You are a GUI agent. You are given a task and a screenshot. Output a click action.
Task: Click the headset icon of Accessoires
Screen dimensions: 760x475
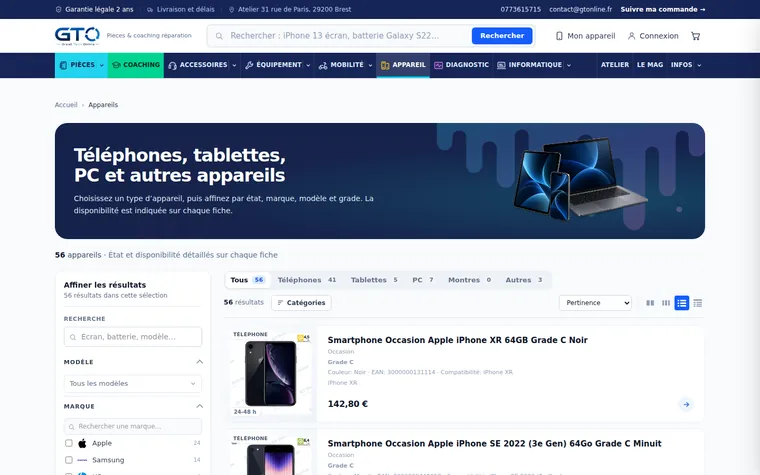pos(172,65)
